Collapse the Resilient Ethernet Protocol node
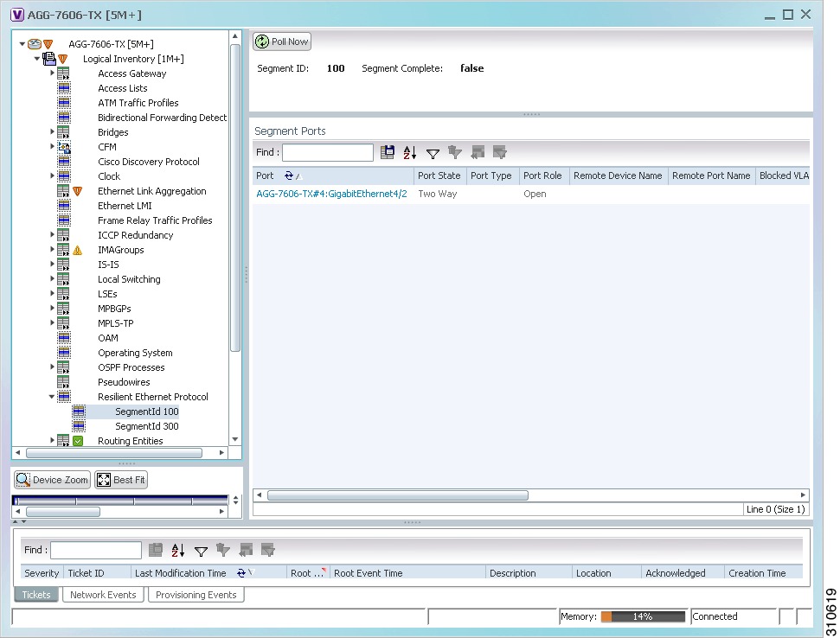The height and width of the screenshot is (638, 840). [52, 397]
